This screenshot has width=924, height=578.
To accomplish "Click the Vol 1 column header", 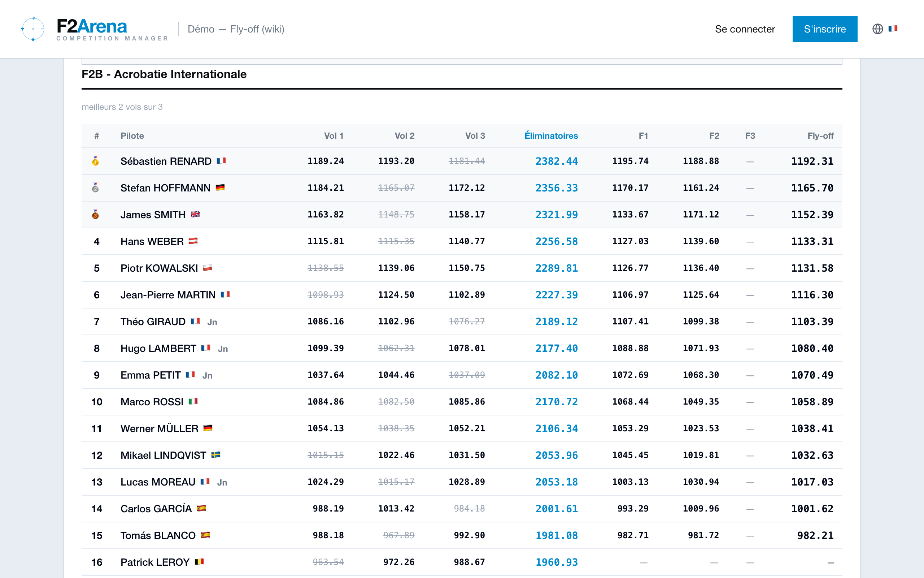I will pyautogui.click(x=334, y=136).
